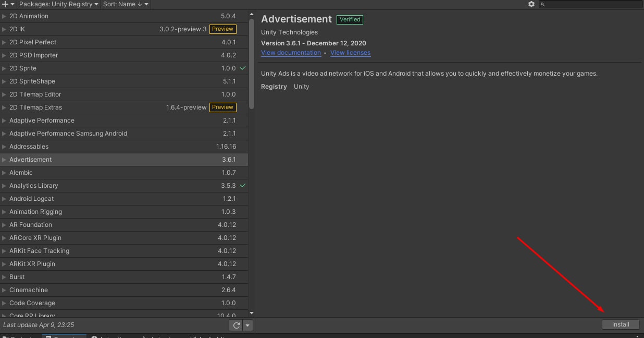
Task: Click the Advertisement title heading
Action: pos(296,19)
